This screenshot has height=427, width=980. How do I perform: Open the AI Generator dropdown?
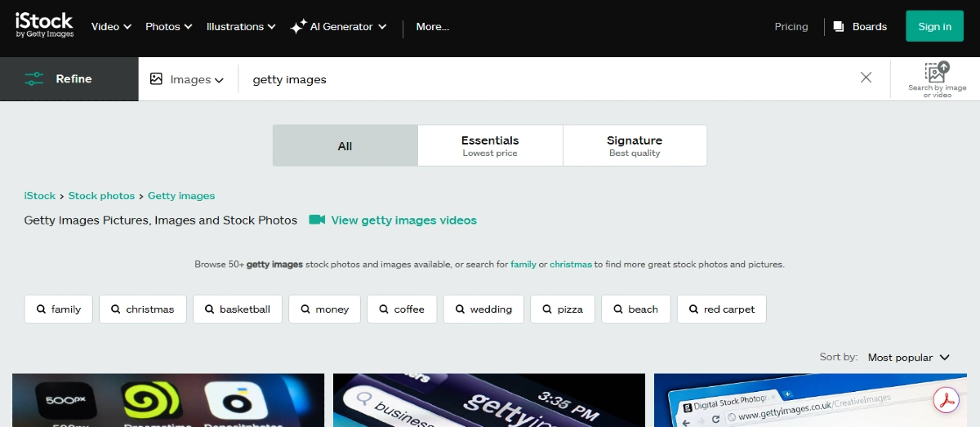click(347, 26)
